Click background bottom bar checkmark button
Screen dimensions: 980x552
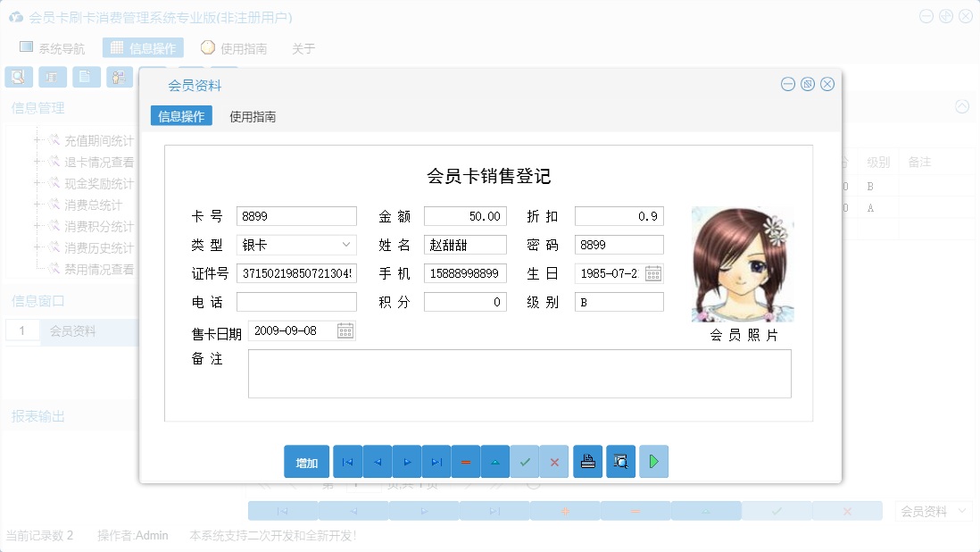click(777, 512)
